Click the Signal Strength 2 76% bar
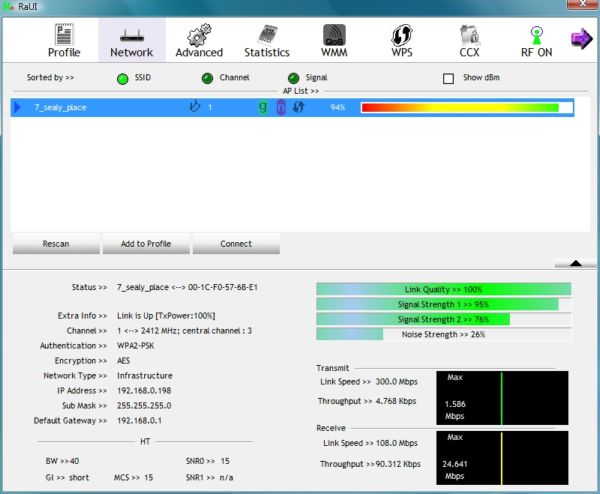 click(443, 319)
